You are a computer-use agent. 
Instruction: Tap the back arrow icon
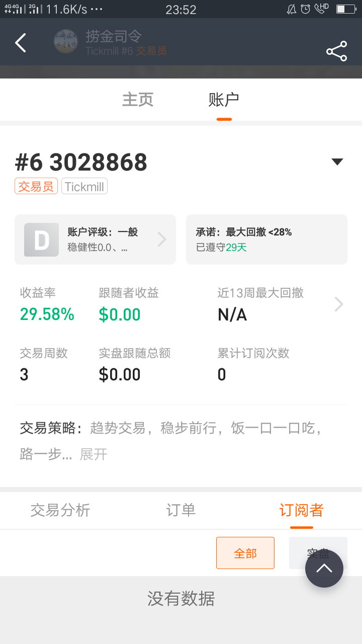21,43
